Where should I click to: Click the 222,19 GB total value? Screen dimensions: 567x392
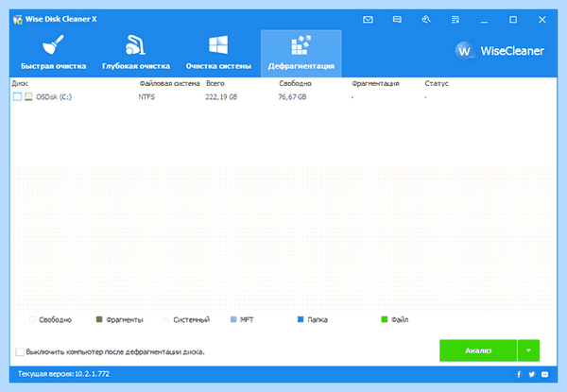(221, 97)
